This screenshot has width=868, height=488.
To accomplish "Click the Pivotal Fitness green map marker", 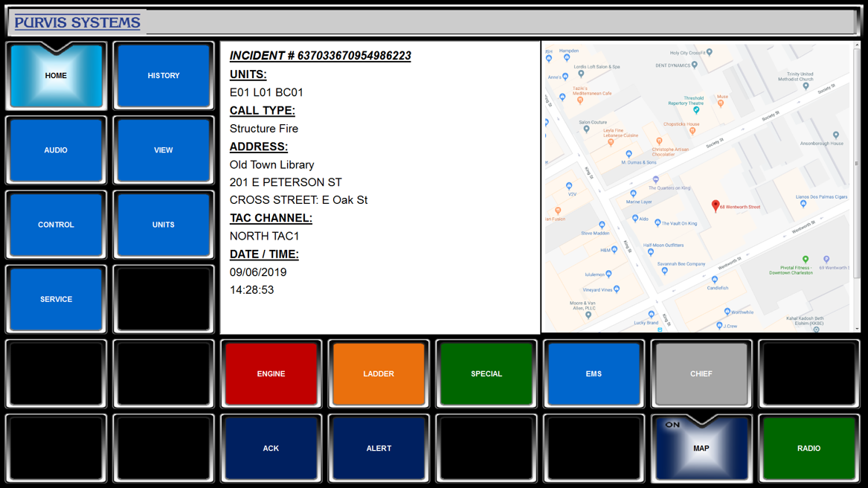I will pyautogui.click(x=806, y=259).
